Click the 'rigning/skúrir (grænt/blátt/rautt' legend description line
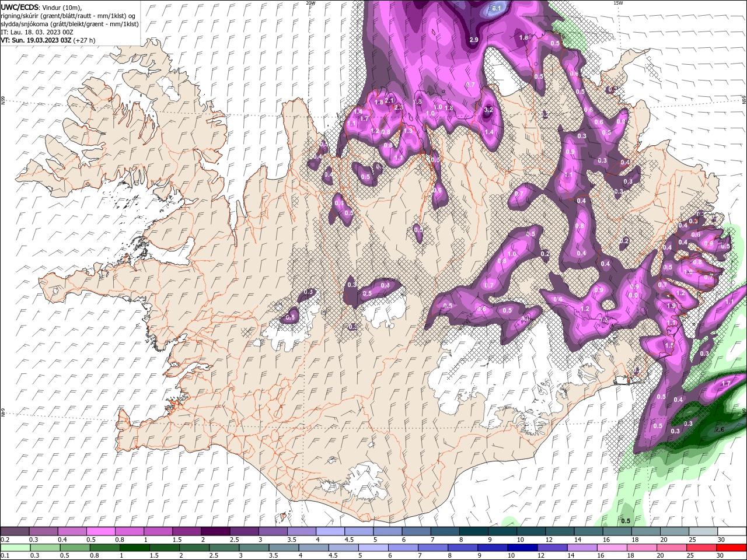This screenshot has width=747, height=560. coord(68,16)
